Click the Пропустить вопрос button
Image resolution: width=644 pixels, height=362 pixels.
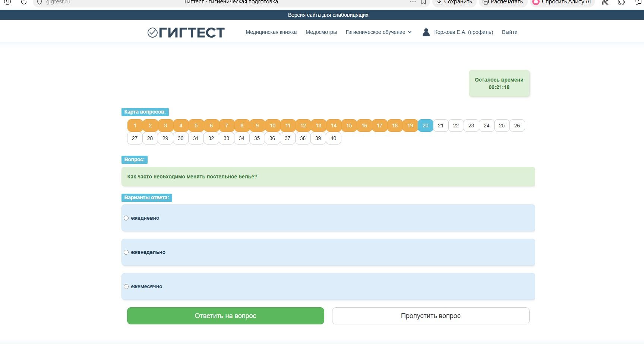[430, 316]
